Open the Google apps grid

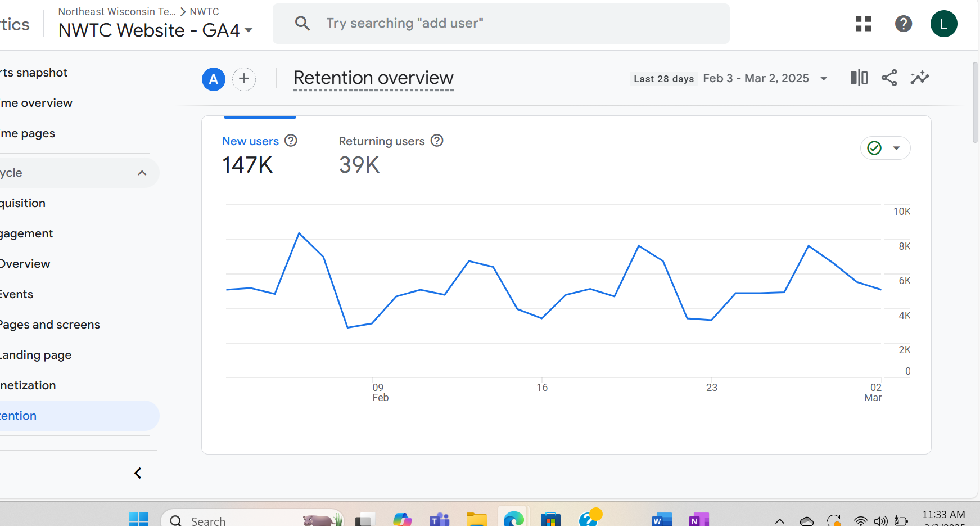862,24
